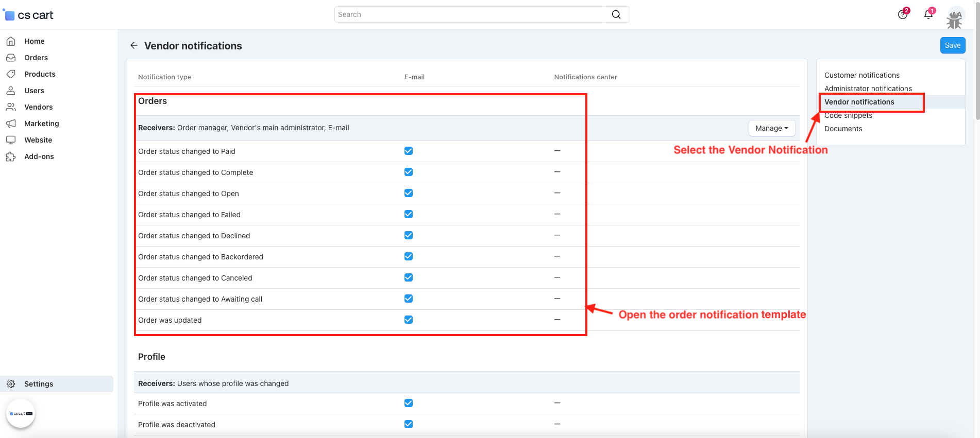The height and width of the screenshot is (438, 980).
Task: Click the Orders inbox icon
Action: coord(11,58)
